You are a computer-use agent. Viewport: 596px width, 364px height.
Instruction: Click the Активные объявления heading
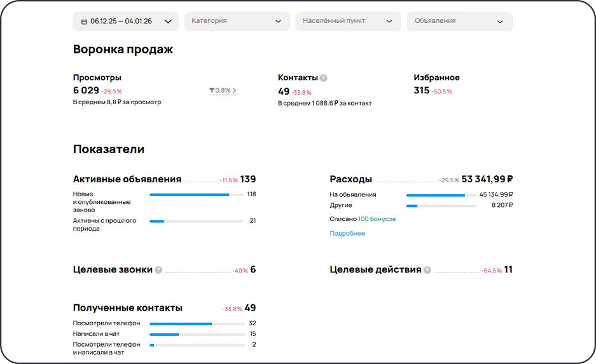point(127,179)
